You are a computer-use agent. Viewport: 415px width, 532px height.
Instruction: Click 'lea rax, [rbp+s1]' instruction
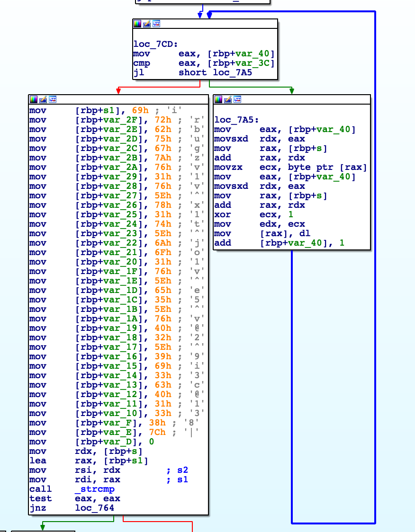tap(89, 461)
